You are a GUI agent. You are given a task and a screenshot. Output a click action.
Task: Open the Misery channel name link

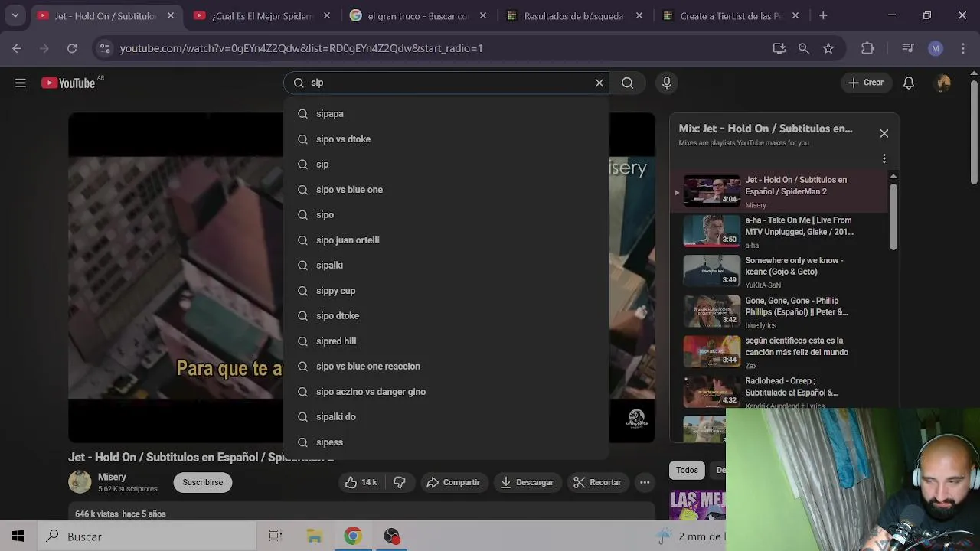click(112, 477)
